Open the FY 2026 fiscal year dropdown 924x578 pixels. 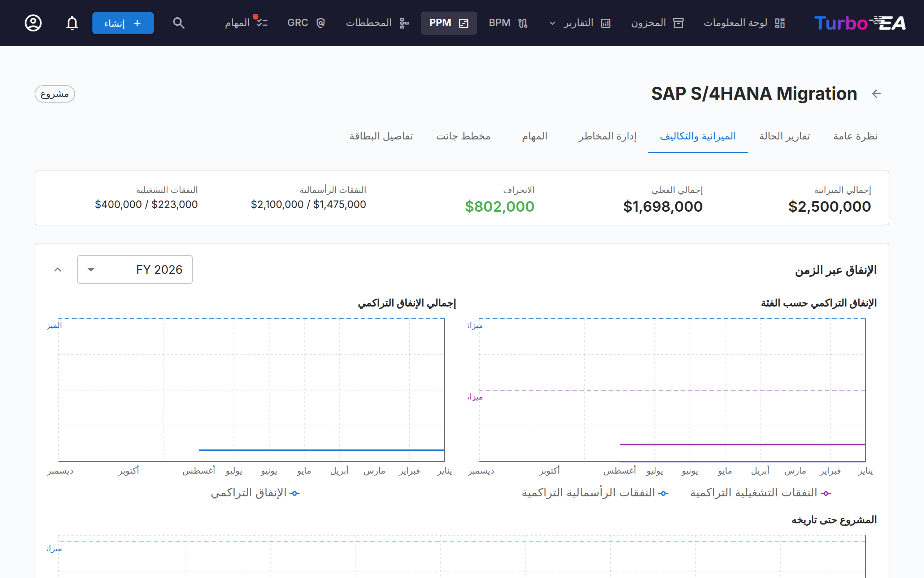135,269
